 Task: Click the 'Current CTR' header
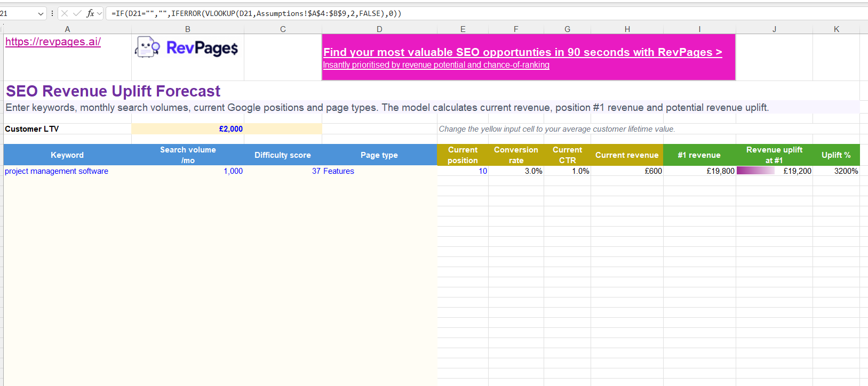point(567,155)
